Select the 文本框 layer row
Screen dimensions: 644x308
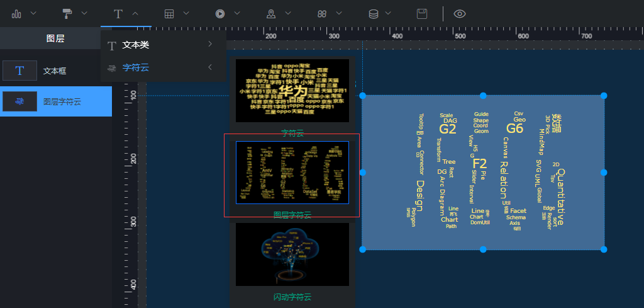[x=56, y=71]
